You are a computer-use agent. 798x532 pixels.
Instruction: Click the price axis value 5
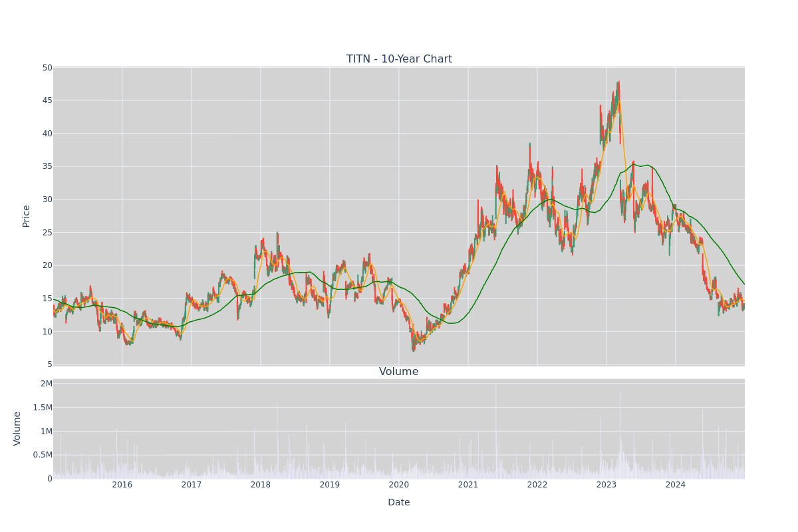tap(50, 364)
